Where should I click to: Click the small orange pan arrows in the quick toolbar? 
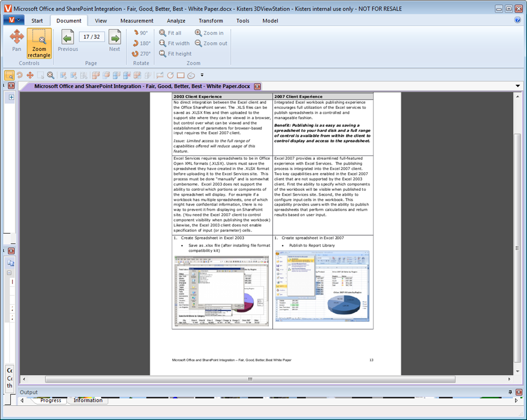(x=30, y=75)
